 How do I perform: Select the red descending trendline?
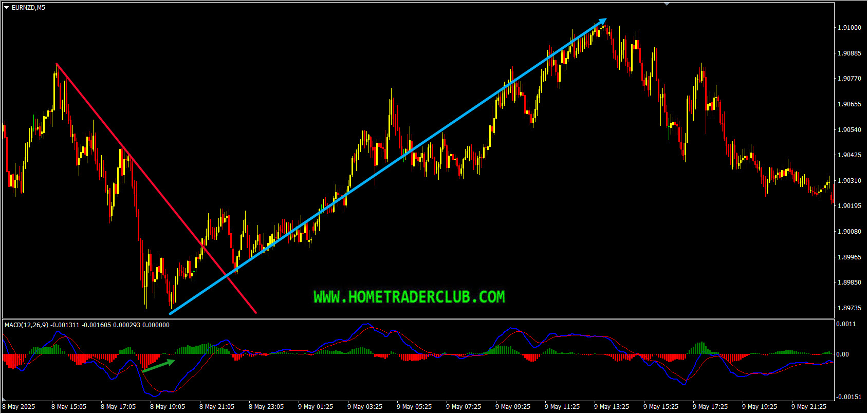(x=154, y=186)
